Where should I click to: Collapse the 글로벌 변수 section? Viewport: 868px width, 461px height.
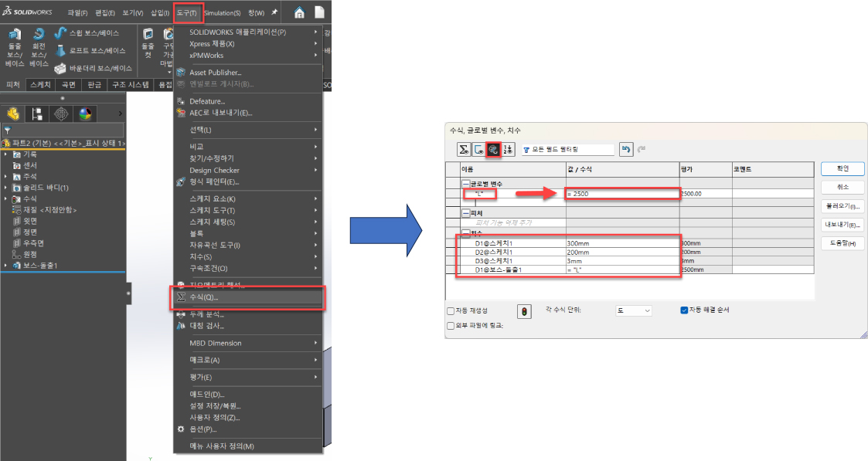[465, 184]
